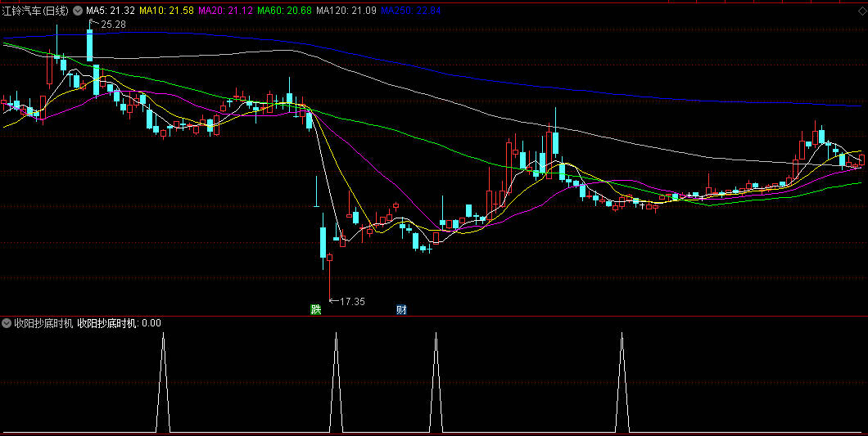This screenshot has height=436, width=868.
Task: Click the yellow MA10: 21.58 label
Action: 166,11
